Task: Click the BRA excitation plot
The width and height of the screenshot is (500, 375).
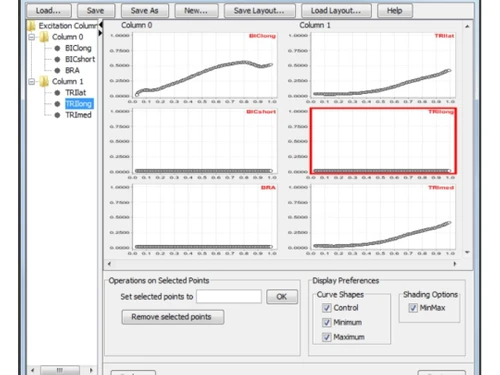Action: [x=205, y=216]
